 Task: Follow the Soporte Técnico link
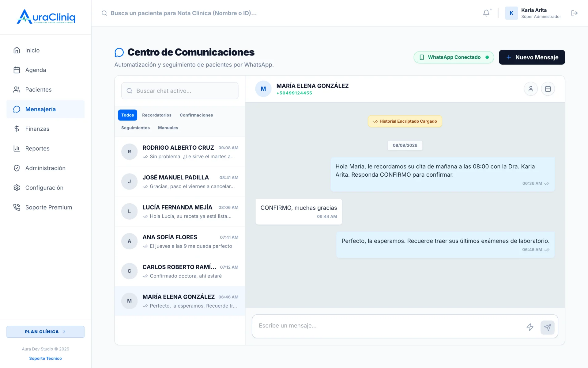[x=45, y=358]
